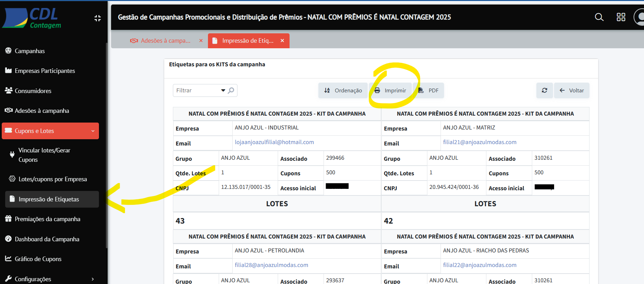Print labels with the Imprimir button
Image resolution: width=644 pixels, height=284 pixels.
click(391, 90)
